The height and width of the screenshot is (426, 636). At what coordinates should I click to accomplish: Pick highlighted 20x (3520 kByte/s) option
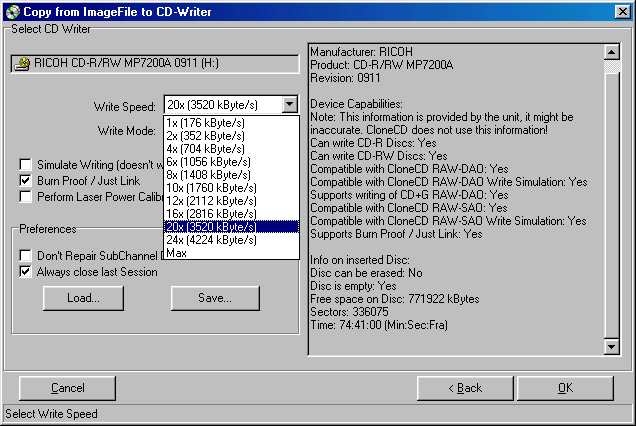point(231,227)
